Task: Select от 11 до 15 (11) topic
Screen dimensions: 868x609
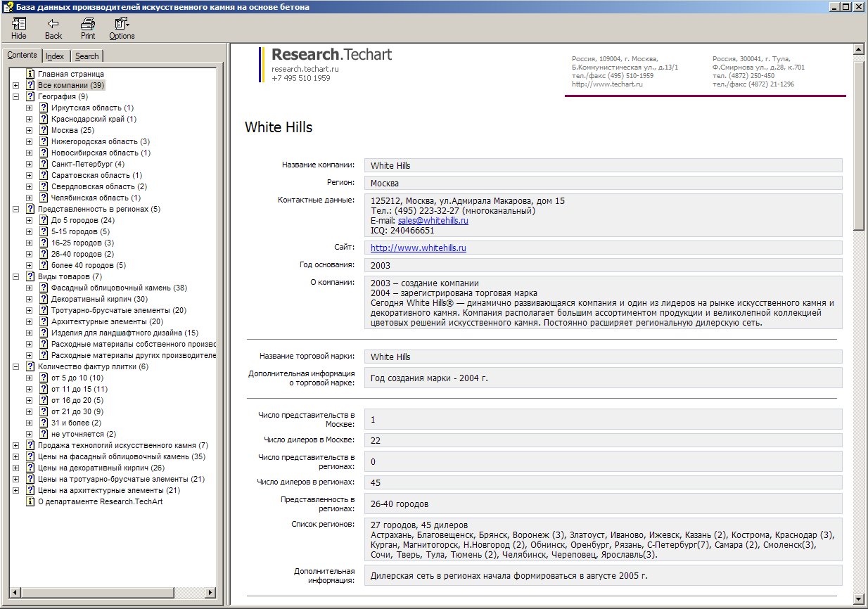Action: click(79, 389)
